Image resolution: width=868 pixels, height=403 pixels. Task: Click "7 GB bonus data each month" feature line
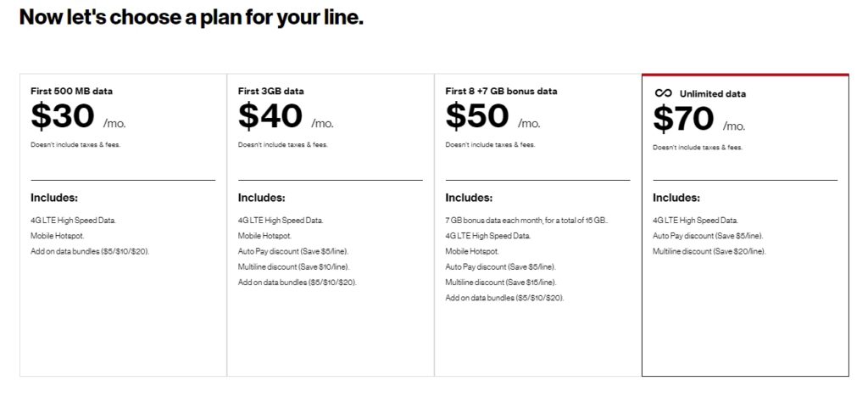coord(526,221)
